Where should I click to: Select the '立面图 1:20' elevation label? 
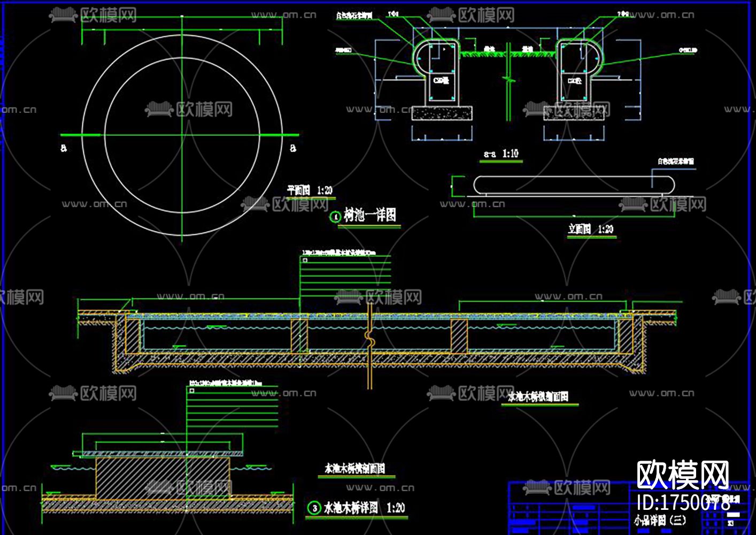point(591,230)
